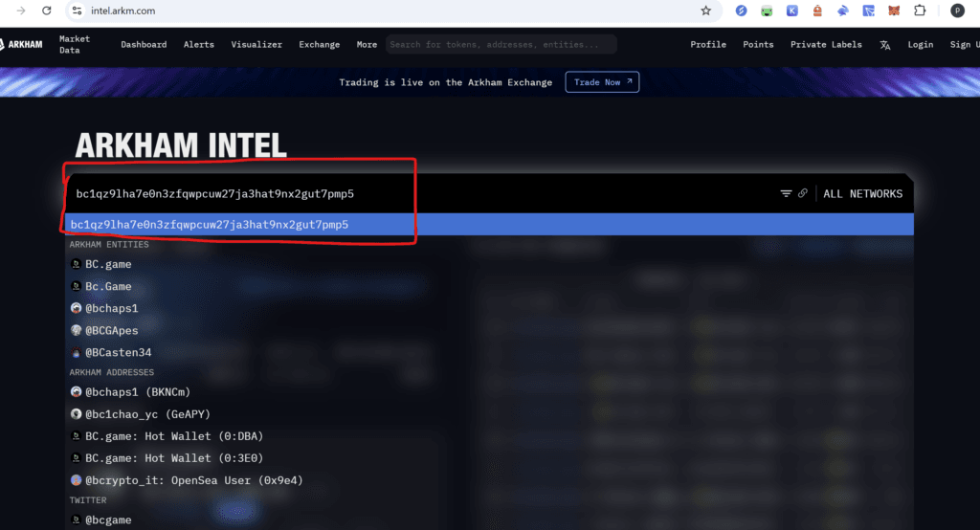The height and width of the screenshot is (530, 980).
Task: Select the highlighted bc1qz9lha7e0n3 address suggestion
Action: coord(210,225)
